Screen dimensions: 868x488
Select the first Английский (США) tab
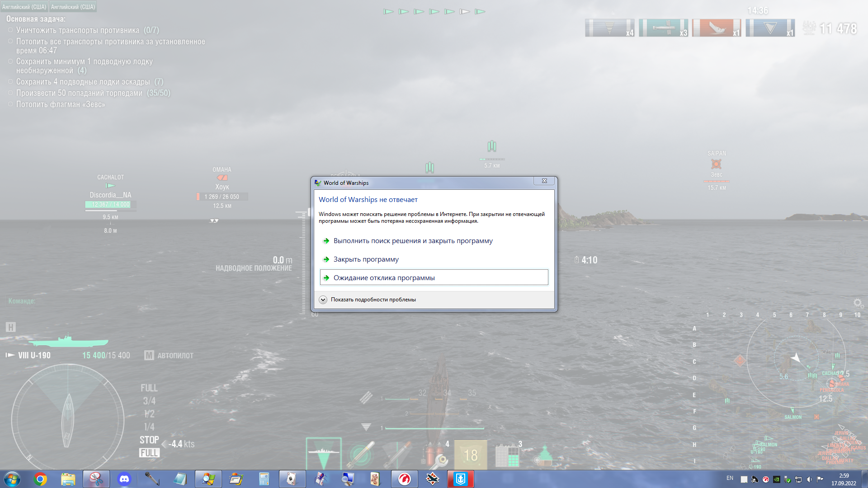24,7
